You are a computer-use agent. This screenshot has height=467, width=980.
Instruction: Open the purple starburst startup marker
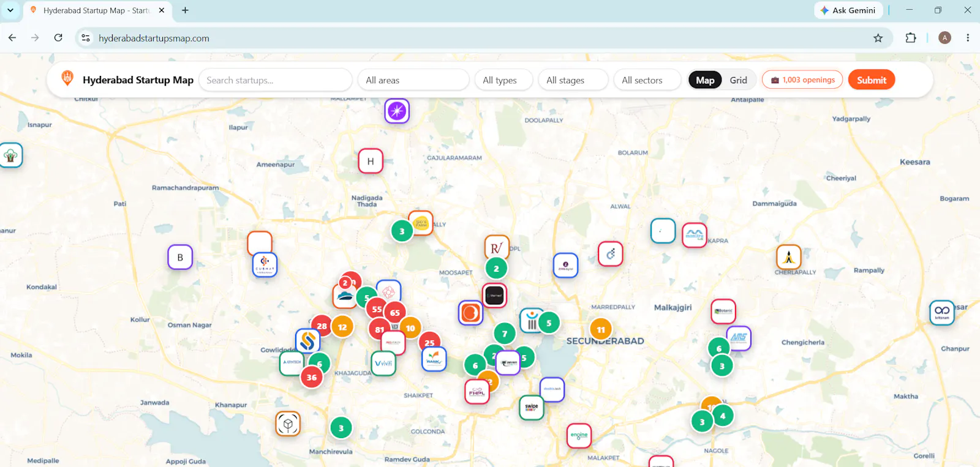pyautogui.click(x=397, y=111)
